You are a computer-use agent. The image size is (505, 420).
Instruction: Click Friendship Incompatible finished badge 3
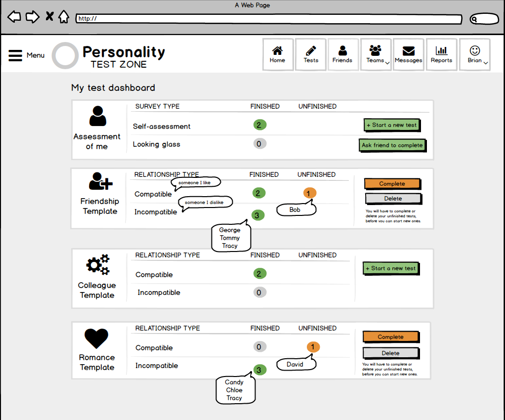click(x=257, y=215)
